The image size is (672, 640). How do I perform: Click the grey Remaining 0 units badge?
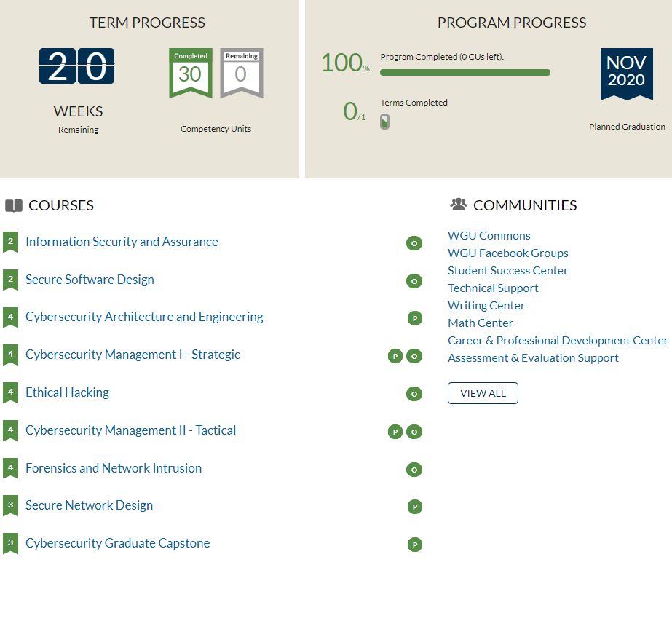241,73
